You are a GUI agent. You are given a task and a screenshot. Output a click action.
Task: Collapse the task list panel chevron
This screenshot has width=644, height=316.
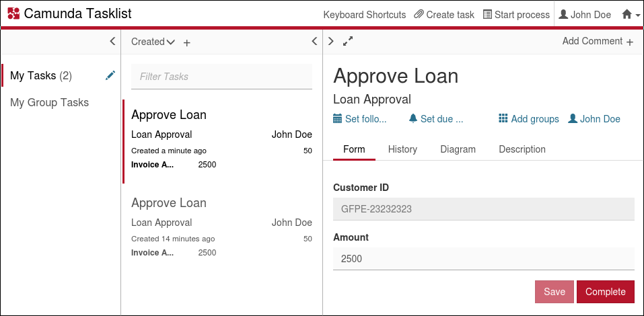(315, 42)
